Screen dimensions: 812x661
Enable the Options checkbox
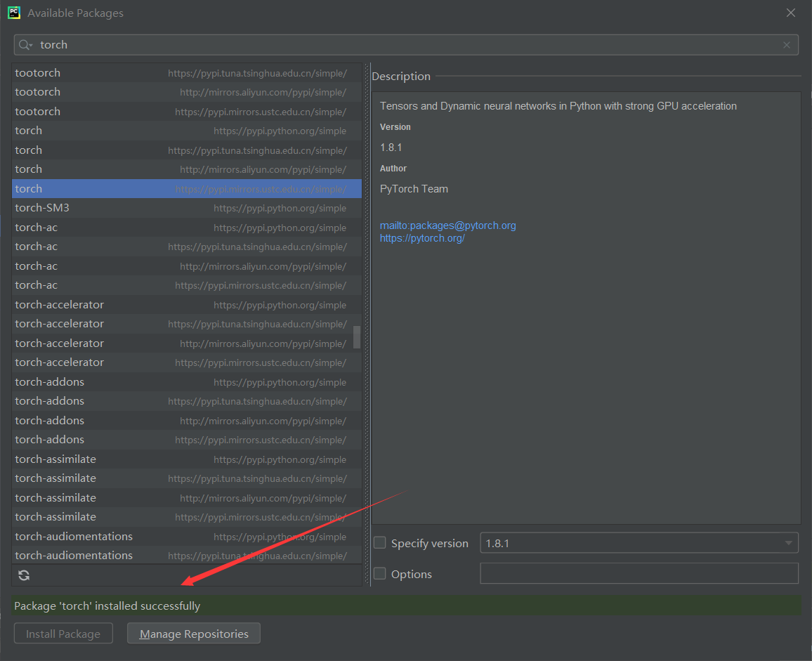click(x=379, y=573)
